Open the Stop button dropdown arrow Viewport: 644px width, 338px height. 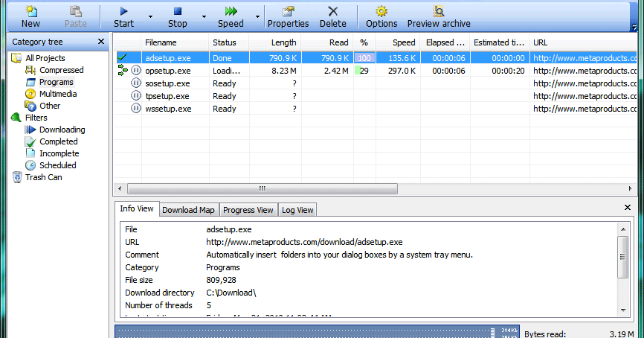coord(204,17)
